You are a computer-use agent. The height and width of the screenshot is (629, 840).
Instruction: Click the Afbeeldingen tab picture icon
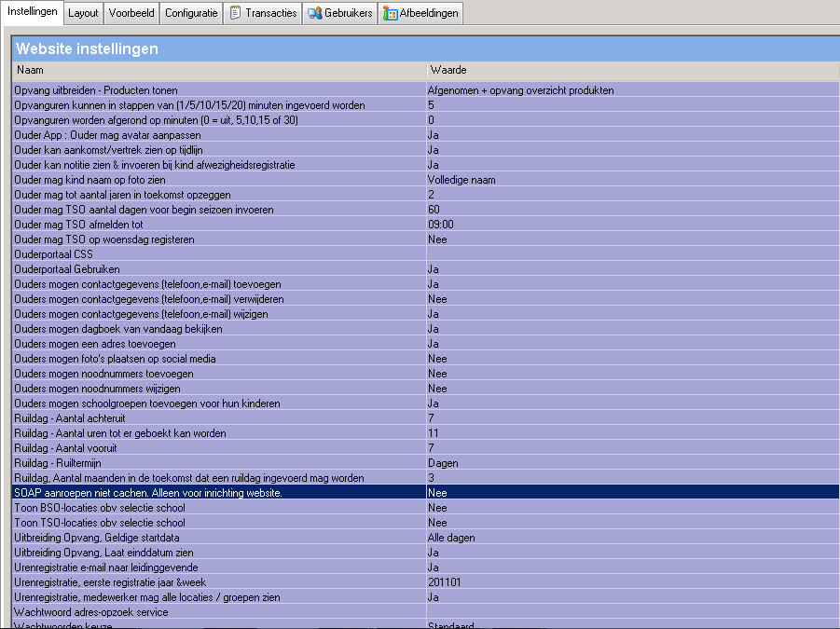point(391,13)
